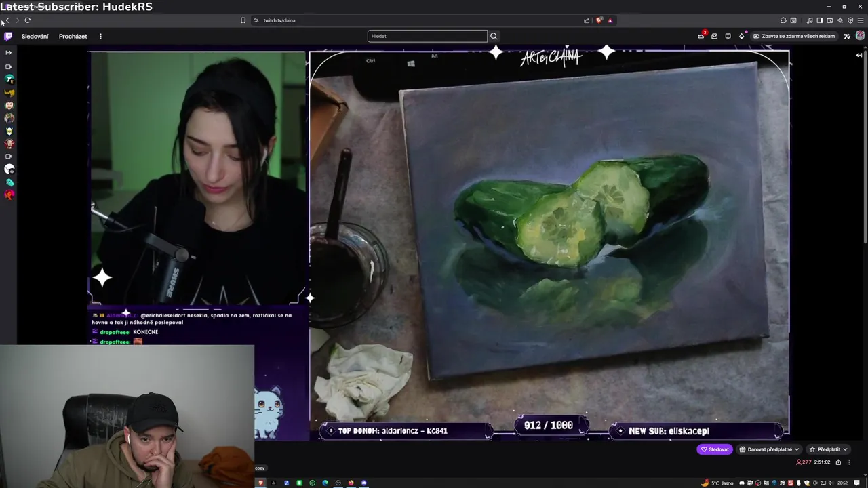Open site settings icon left of the URL
The image size is (868, 488).
tap(256, 20)
